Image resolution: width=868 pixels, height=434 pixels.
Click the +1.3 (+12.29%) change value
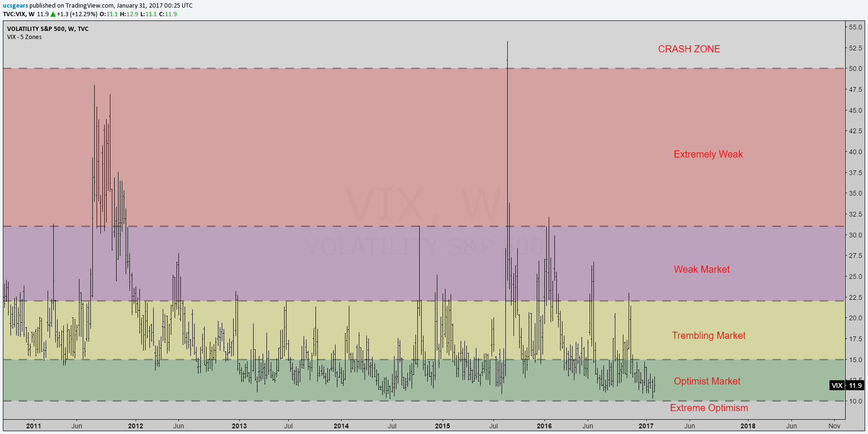click(x=77, y=14)
